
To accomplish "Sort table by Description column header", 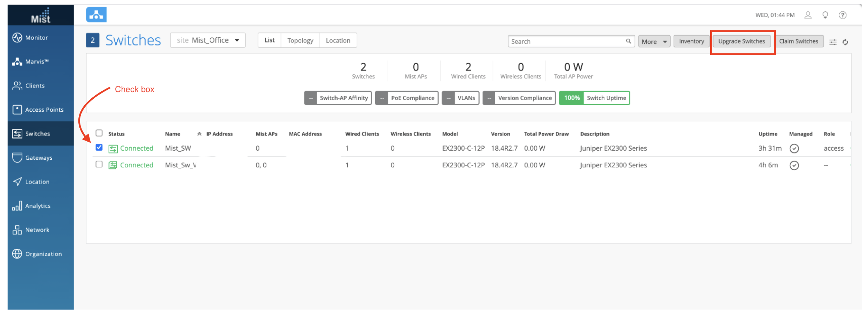I will pos(595,134).
